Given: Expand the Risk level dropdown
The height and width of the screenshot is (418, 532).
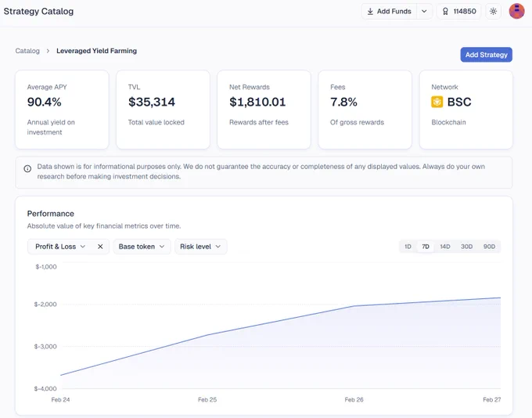Looking at the screenshot, I should click(200, 247).
